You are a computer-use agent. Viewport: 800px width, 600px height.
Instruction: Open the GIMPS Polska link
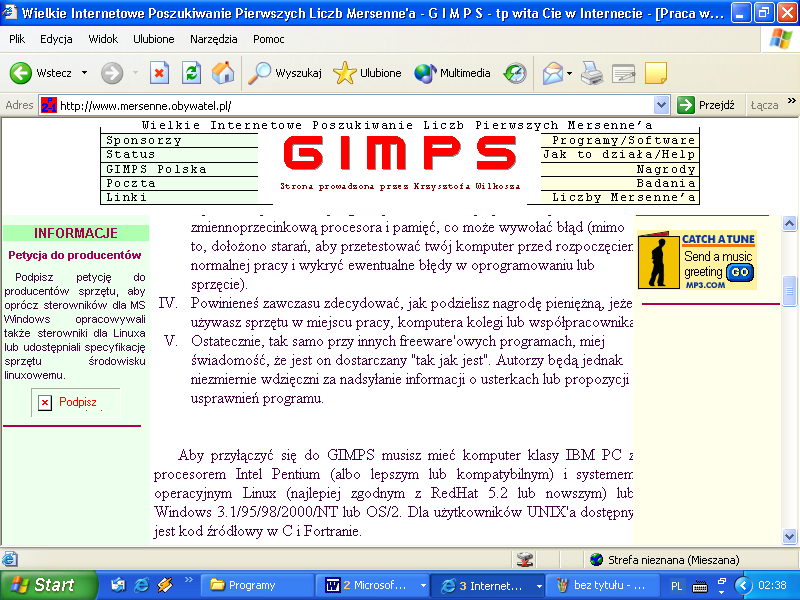[156, 169]
